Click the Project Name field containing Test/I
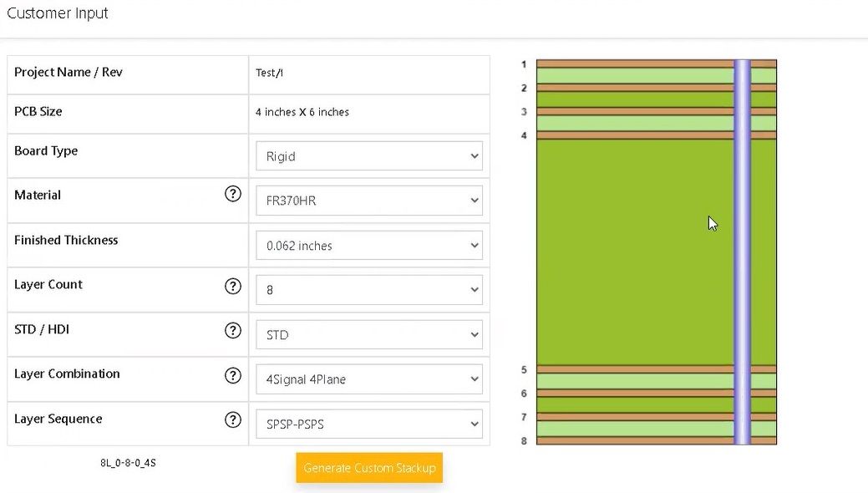 pos(369,74)
